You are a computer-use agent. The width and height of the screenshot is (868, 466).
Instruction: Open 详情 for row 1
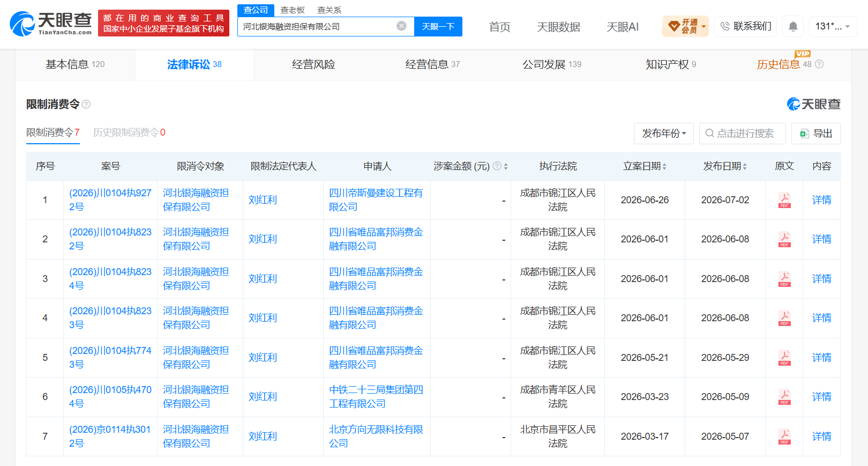tap(821, 200)
